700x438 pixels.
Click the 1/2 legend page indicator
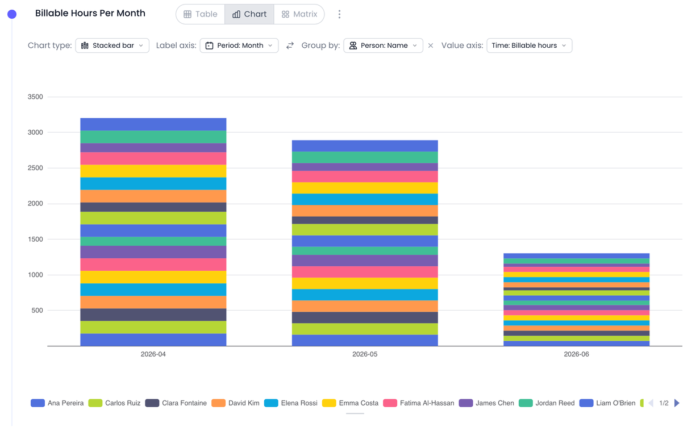(x=664, y=403)
